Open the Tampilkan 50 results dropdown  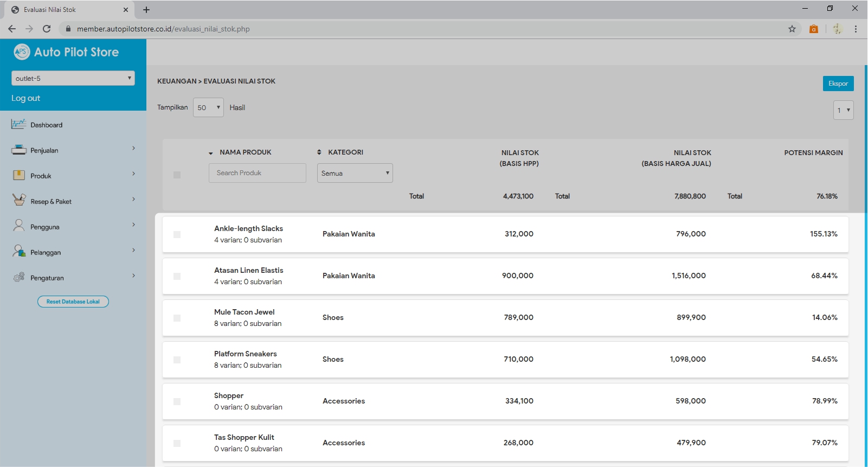coord(208,107)
